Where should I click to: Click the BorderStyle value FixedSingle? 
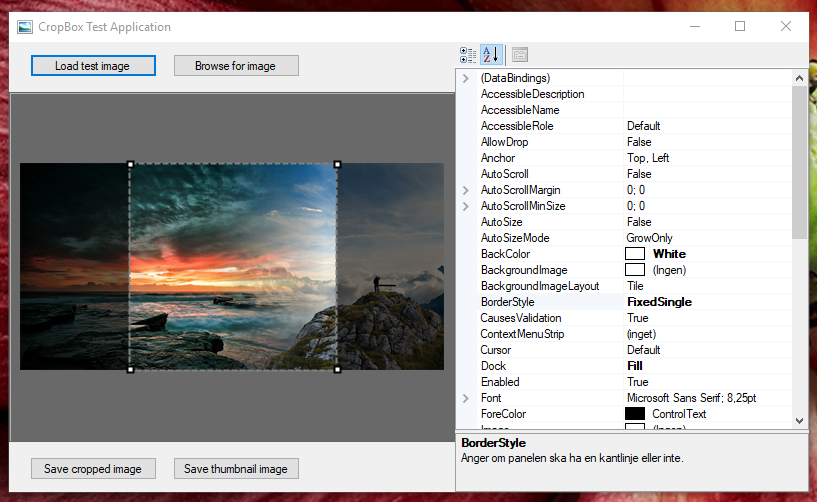click(660, 302)
